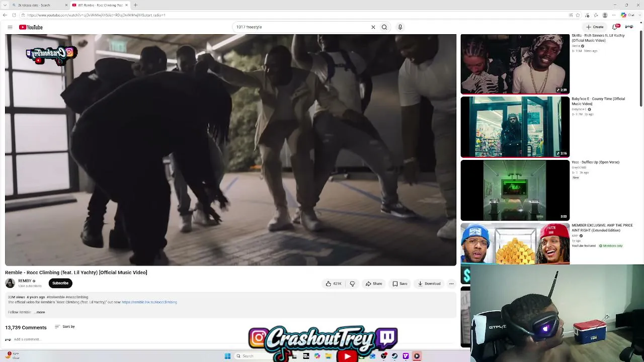Reload the current browser page

coord(14,15)
